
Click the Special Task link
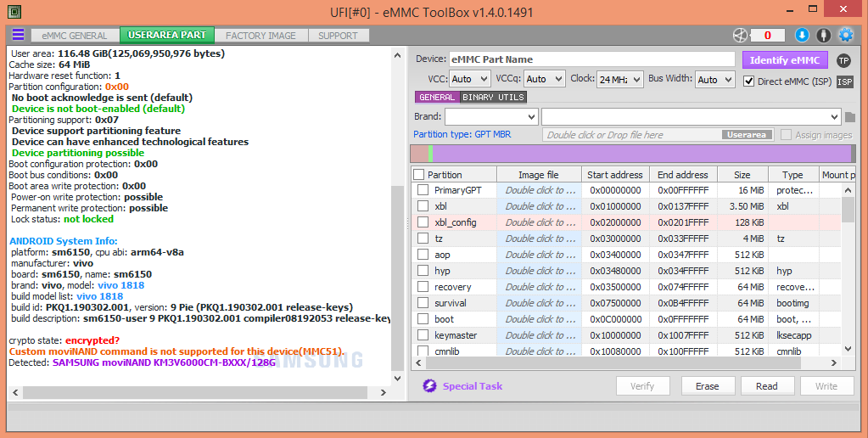pos(473,386)
